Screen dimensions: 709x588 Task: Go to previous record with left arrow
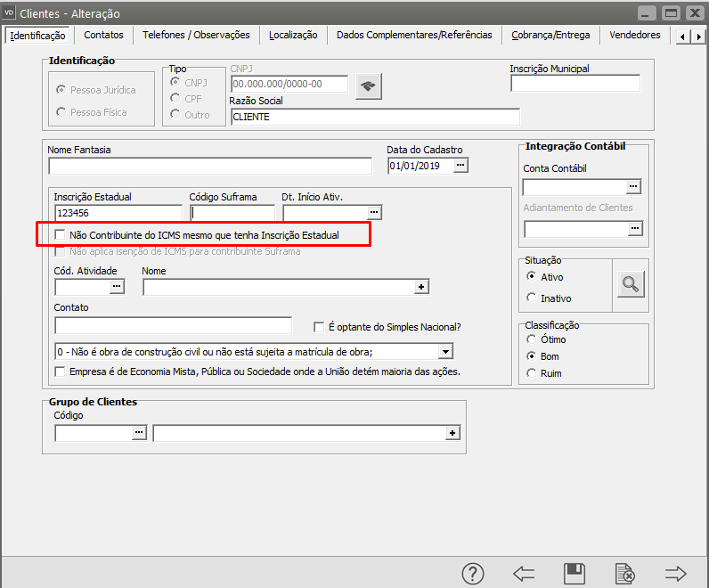(524, 573)
